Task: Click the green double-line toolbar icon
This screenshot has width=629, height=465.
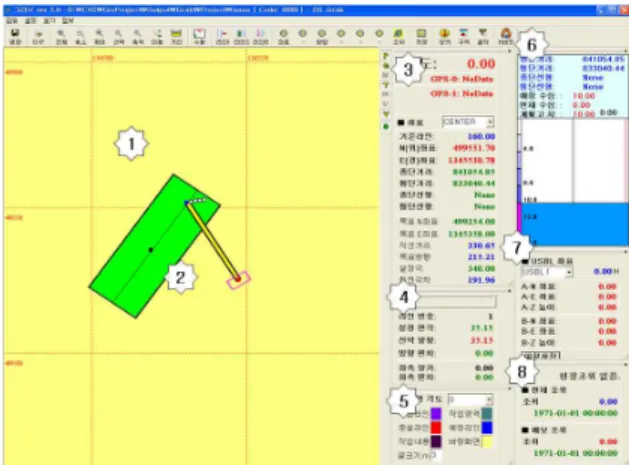Action: [x=241, y=34]
